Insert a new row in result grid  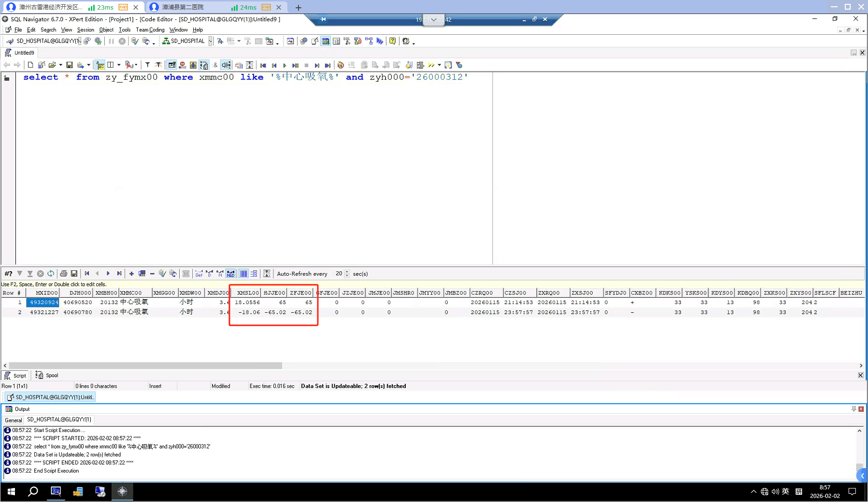[x=131, y=274]
